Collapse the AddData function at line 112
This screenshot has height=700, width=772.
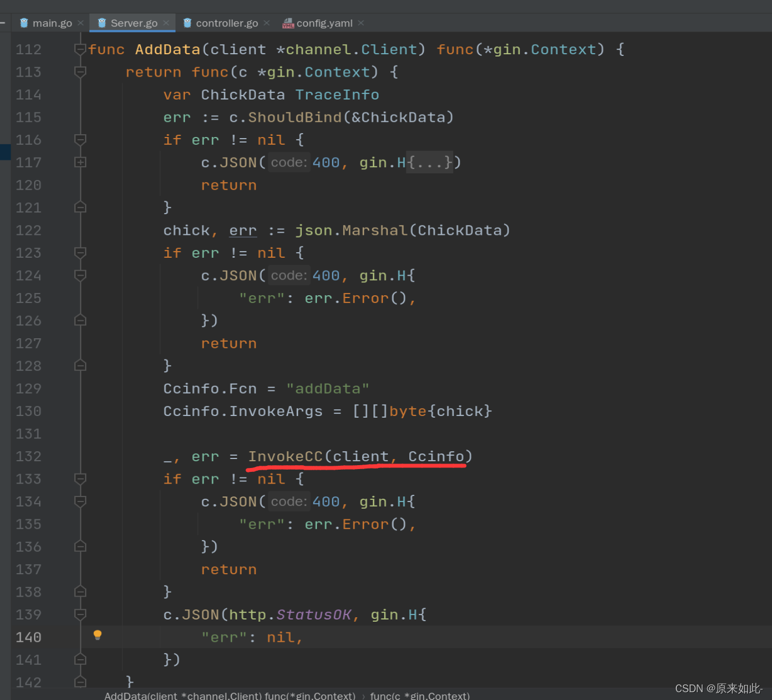coord(80,49)
